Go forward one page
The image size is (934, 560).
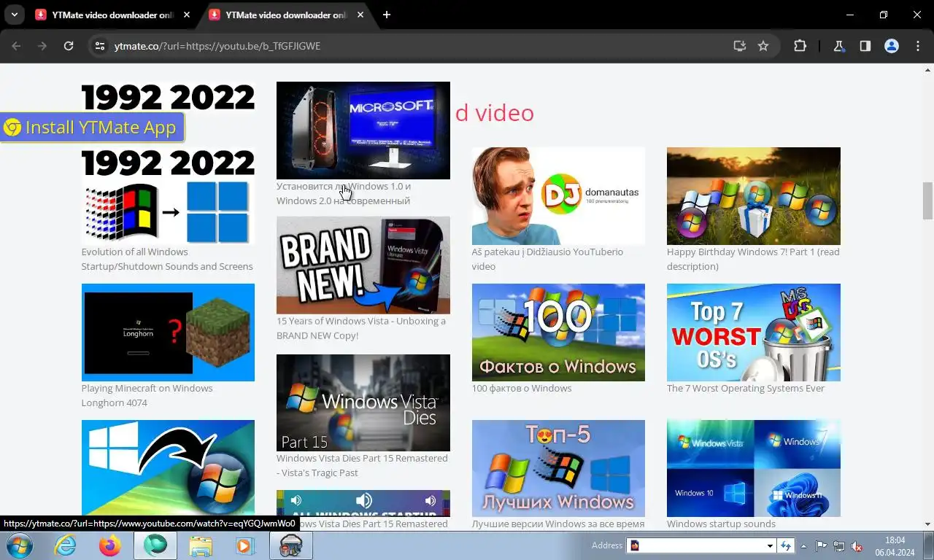(x=42, y=46)
